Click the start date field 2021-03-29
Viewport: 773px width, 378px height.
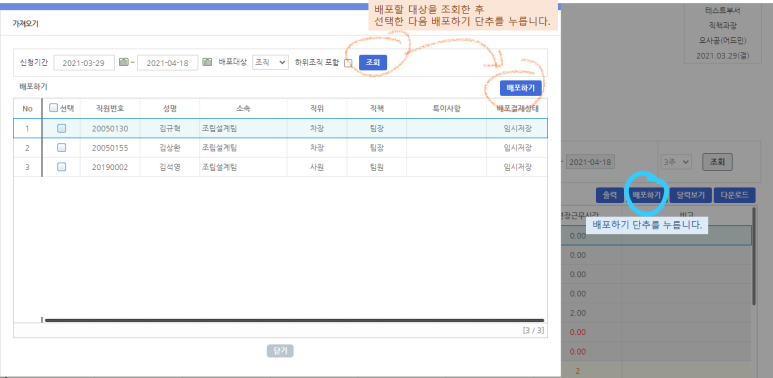[x=84, y=63]
